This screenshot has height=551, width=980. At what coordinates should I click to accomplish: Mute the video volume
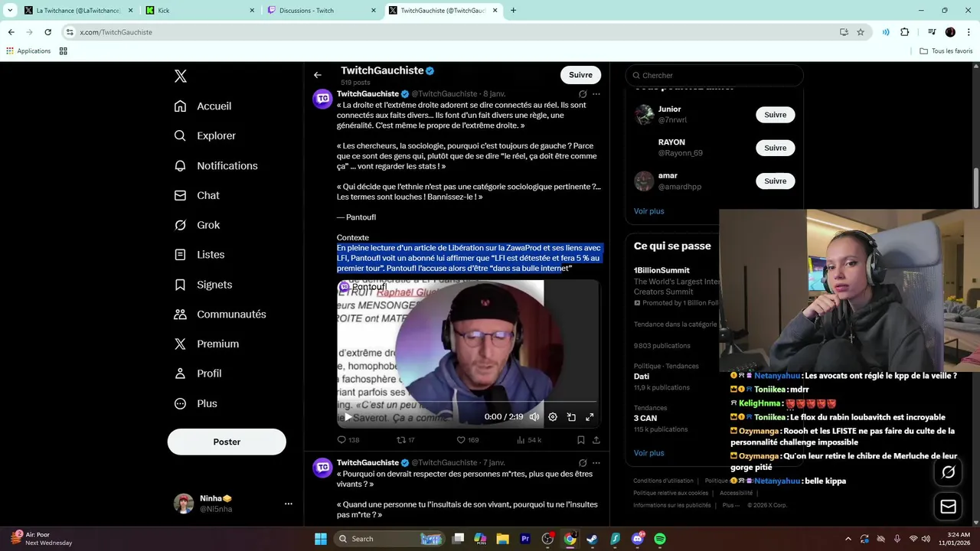pos(534,417)
